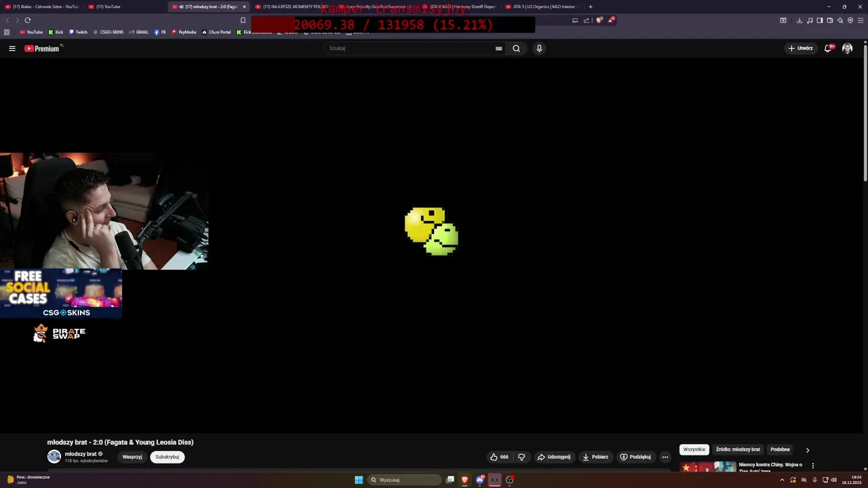The height and width of the screenshot is (488, 868).
Task: Open YouTube notifications bell
Action: pos(828,48)
